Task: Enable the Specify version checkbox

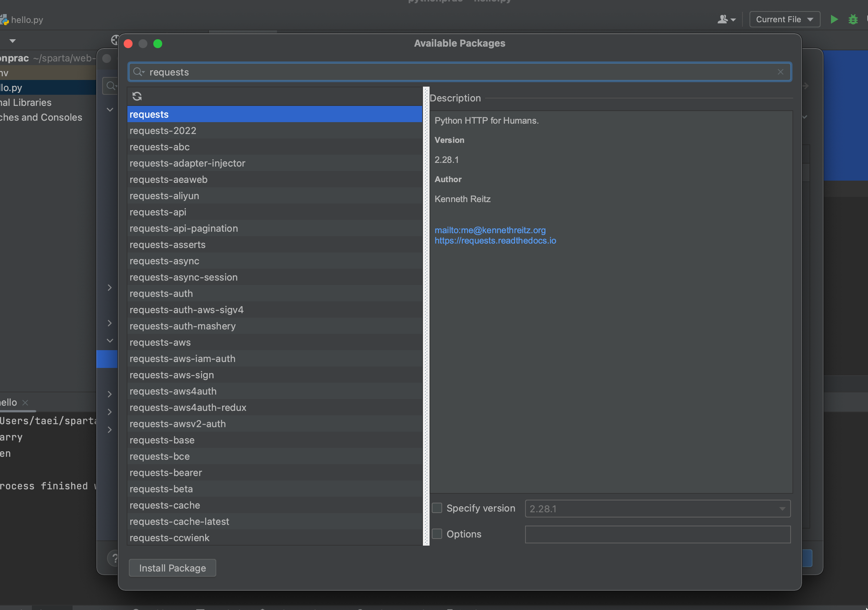Action: click(437, 508)
